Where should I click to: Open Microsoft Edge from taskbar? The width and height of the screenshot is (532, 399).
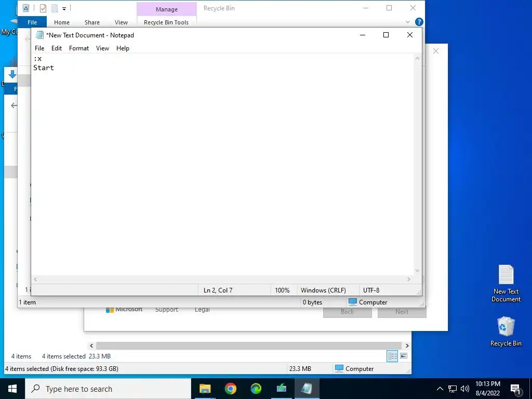(x=256, y=389)
